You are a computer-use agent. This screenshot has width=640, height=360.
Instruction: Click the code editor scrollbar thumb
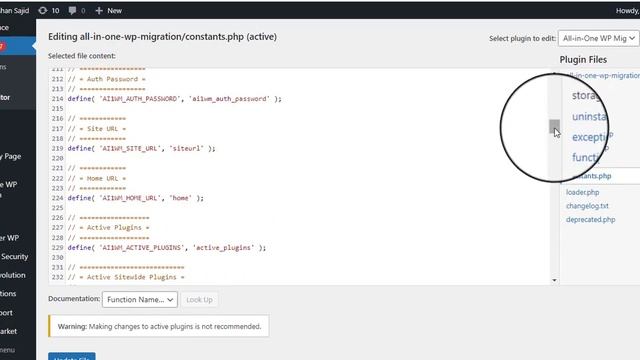554,126
